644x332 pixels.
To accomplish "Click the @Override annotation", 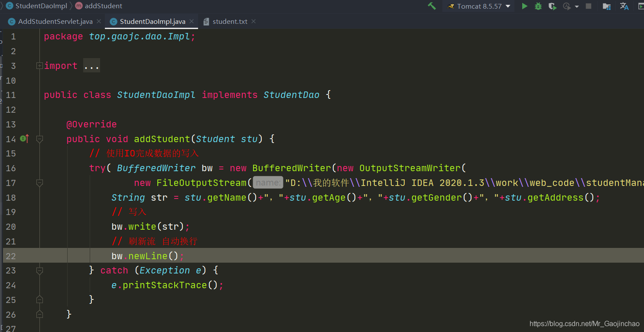I will [x=91, y=124].
